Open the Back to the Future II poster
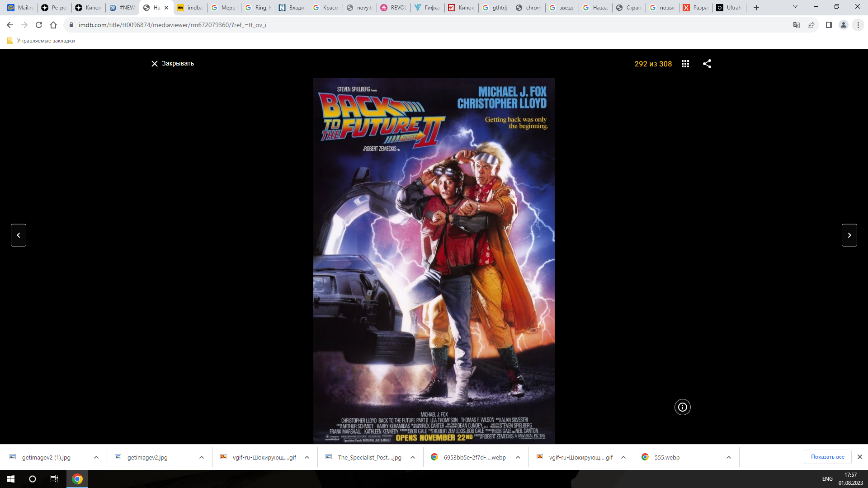The height and width of the screenshot is (488, 868). [434, 261]
